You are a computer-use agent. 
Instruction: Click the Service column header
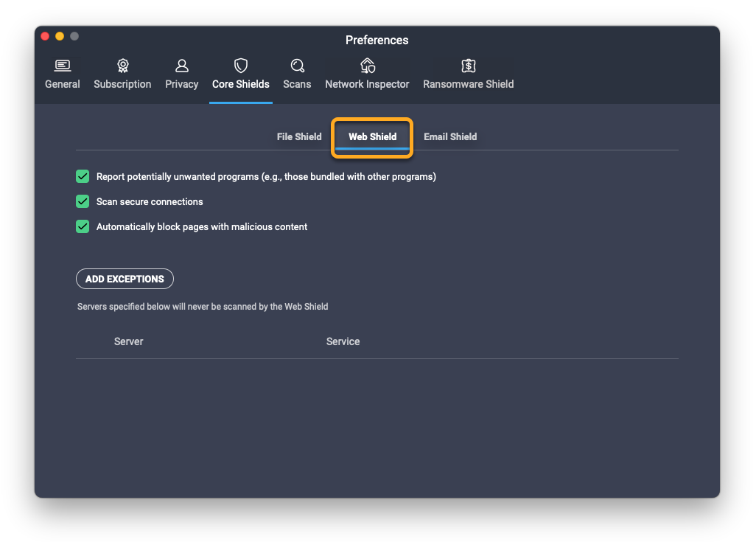pyautogui.click(x=343, y=341)
